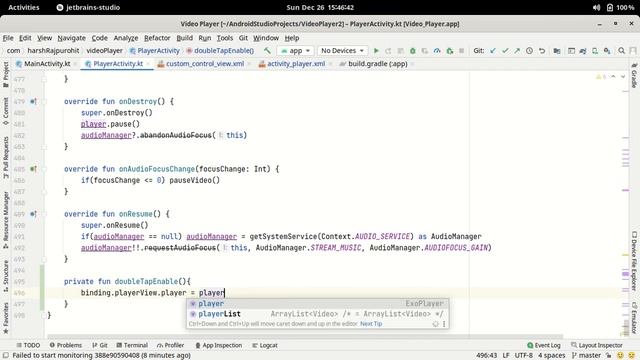Click the Git Push arrow icon

(517, 51)
